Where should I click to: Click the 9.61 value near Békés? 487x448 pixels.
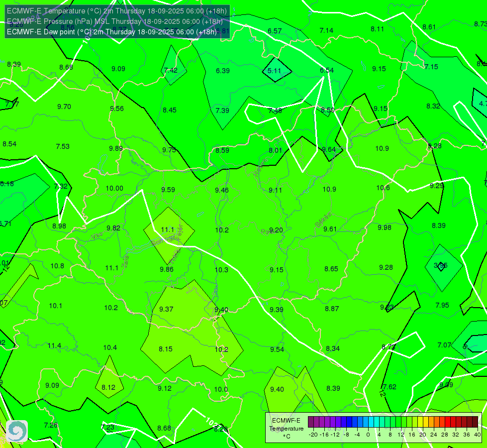point(330,229)
